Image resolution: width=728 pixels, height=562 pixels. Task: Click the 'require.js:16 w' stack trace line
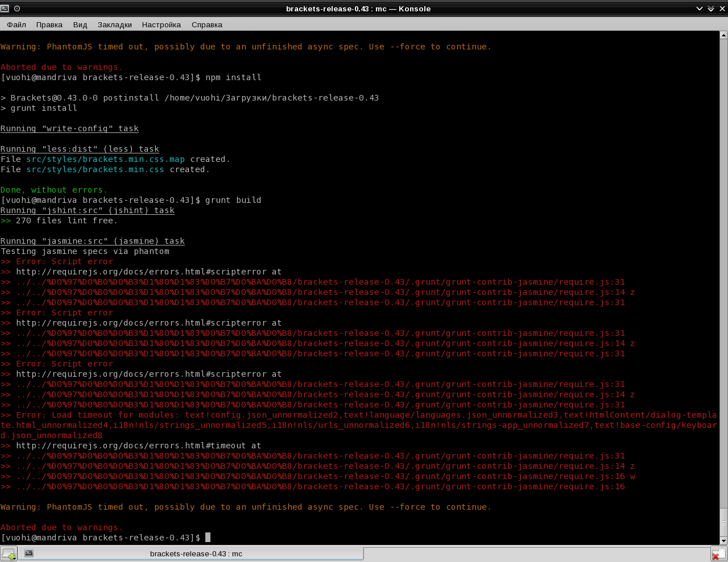coord(318,476)
